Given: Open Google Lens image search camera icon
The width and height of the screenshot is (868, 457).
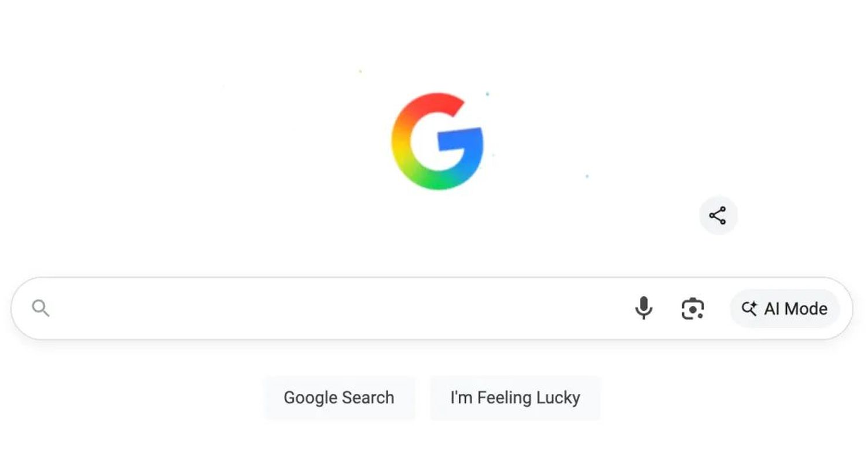Looking at the screenshot, I should click(693, 309).
